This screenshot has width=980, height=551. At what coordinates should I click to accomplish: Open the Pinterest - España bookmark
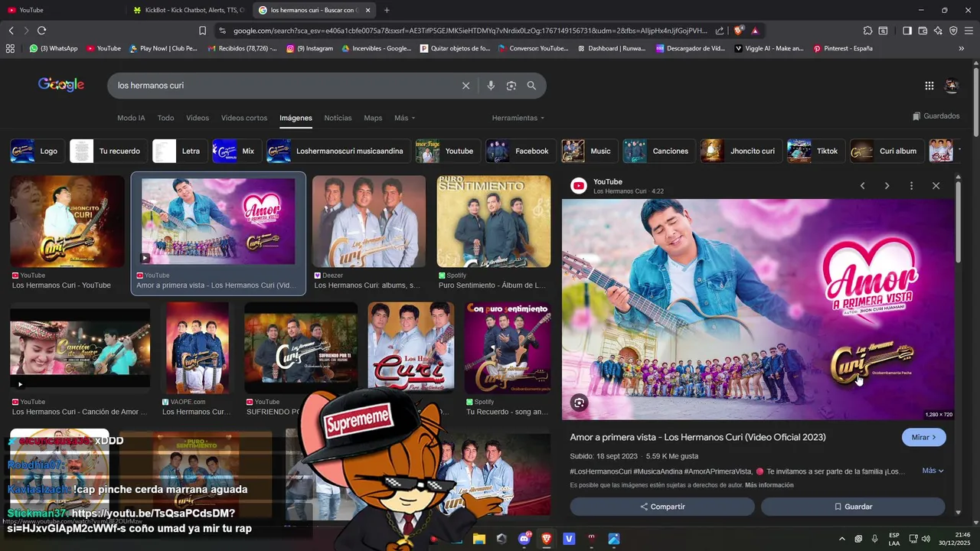click(x=842, y=48)
